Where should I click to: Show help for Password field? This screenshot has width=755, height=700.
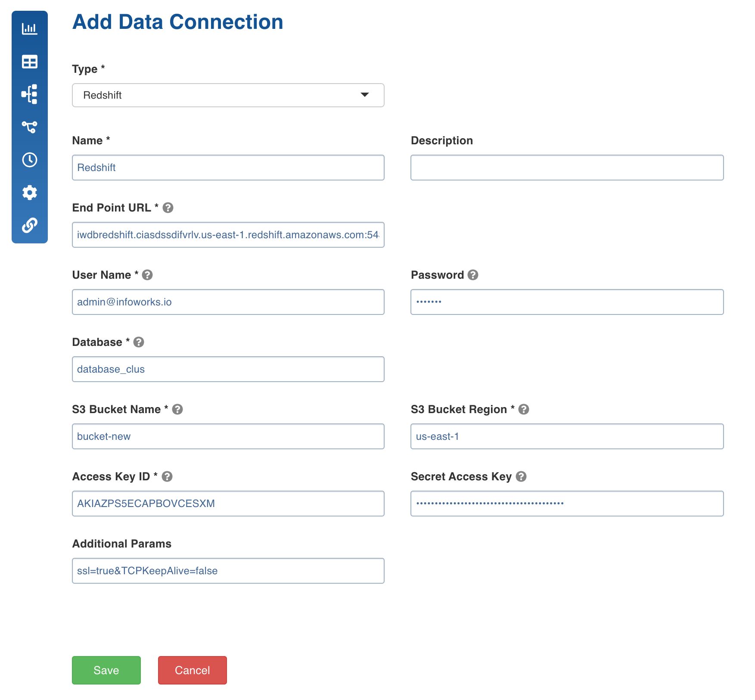[x=473, y=275]
